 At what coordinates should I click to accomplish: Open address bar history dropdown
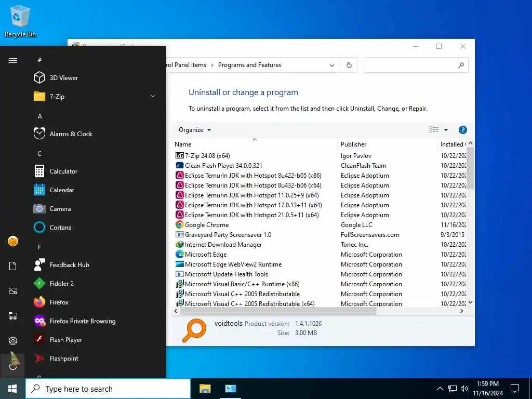tap(332, 65)
